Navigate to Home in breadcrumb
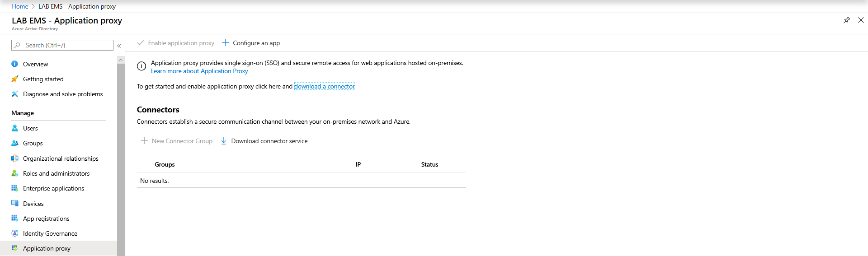Viewport: 868px width, 256px height. point(20,6)
